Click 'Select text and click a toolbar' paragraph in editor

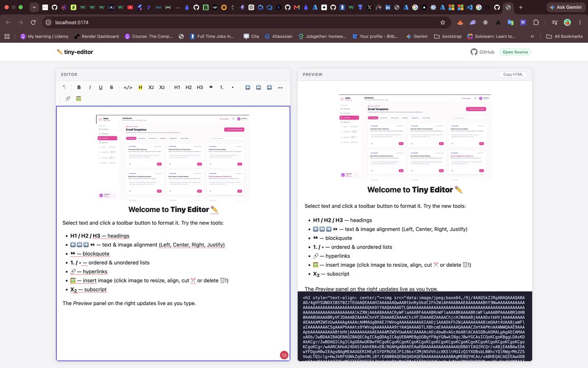click(x=143, y=222)
